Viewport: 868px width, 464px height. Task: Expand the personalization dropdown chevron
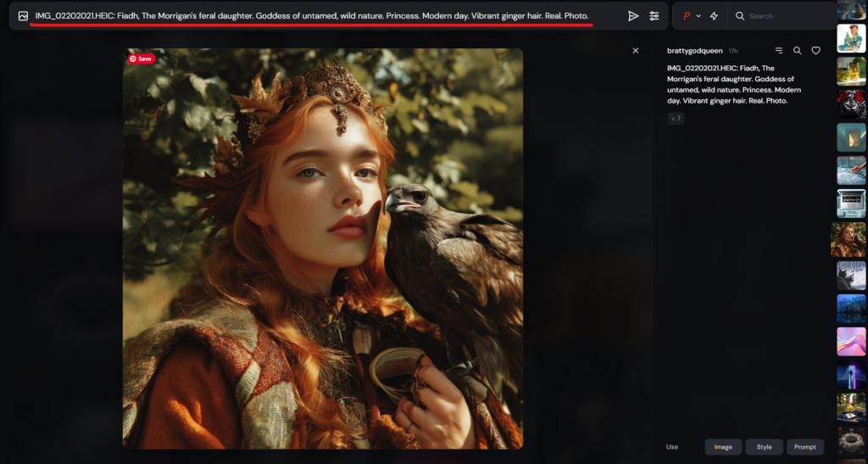pyautogui.click(x=698, y=16)
